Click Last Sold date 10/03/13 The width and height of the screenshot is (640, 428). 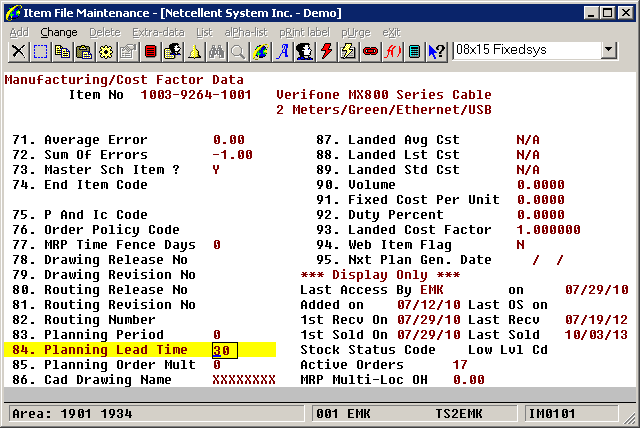(x=596, y=335)
